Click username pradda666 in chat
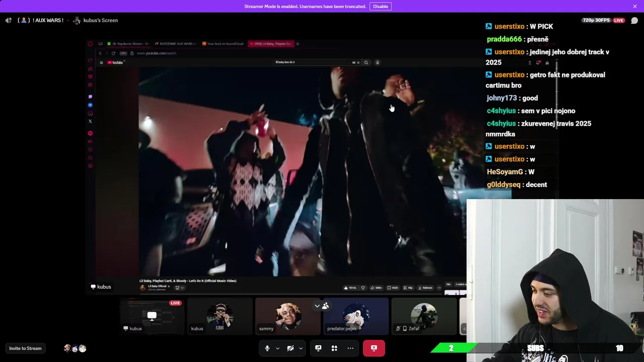The height and width of the screenshot is (362, 644). pyautogui.click(x=505, y=39)
